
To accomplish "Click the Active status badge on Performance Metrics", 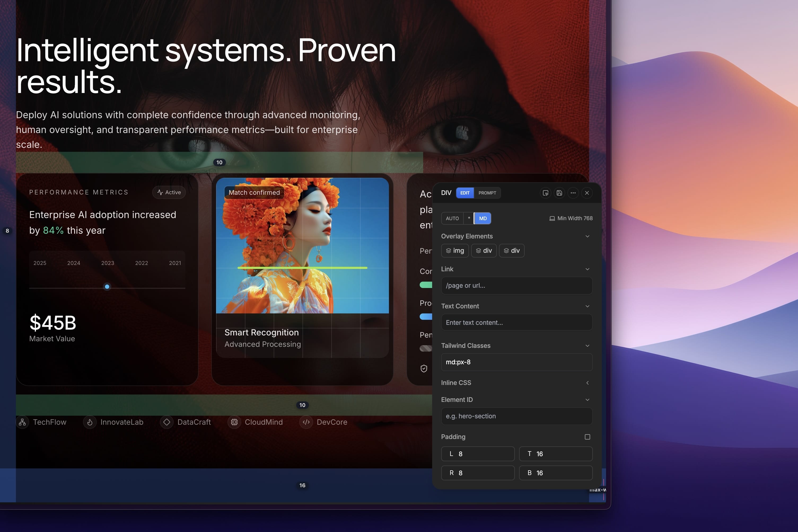I will 169,192.
